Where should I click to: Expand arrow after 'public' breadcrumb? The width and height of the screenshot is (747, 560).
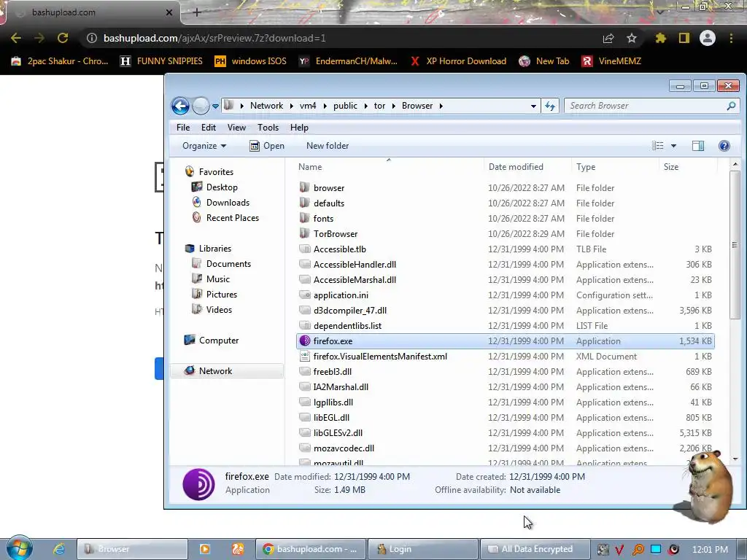(366, 106)
